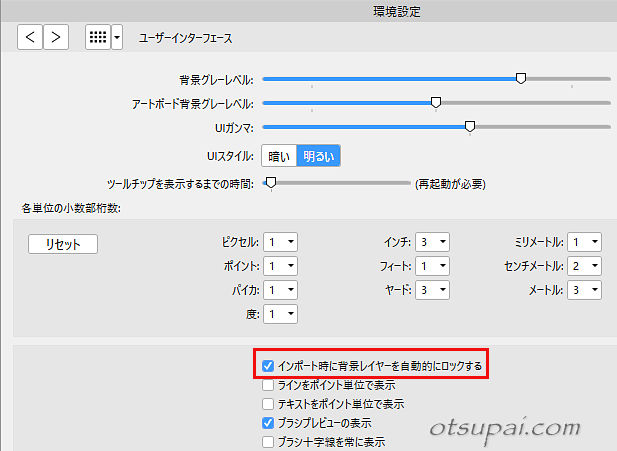Enable ブラシ十字線を常に表示 checkbox
Screen dimensions: 617x451
[267, 441]
